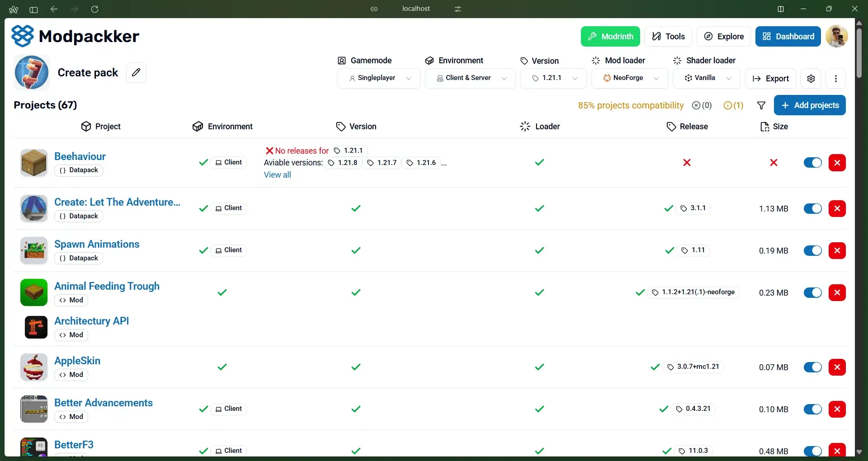Open the 1.21.1 version dropdown

[x=554, y=78]
